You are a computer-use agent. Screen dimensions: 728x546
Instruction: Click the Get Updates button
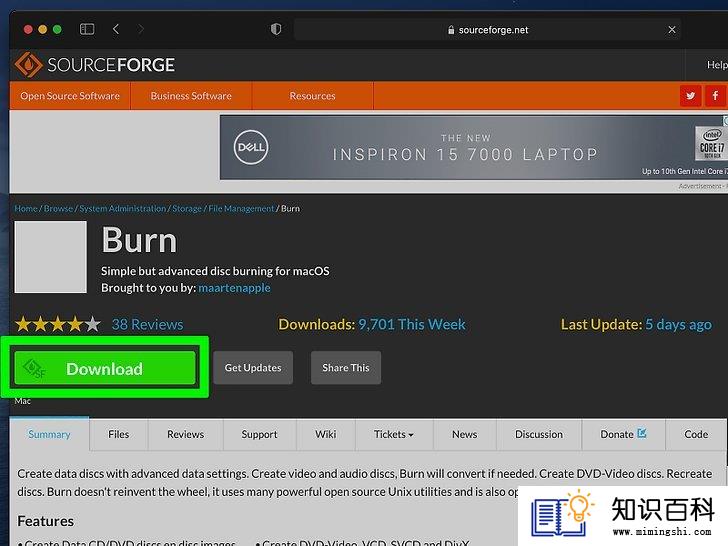[253, 368]
